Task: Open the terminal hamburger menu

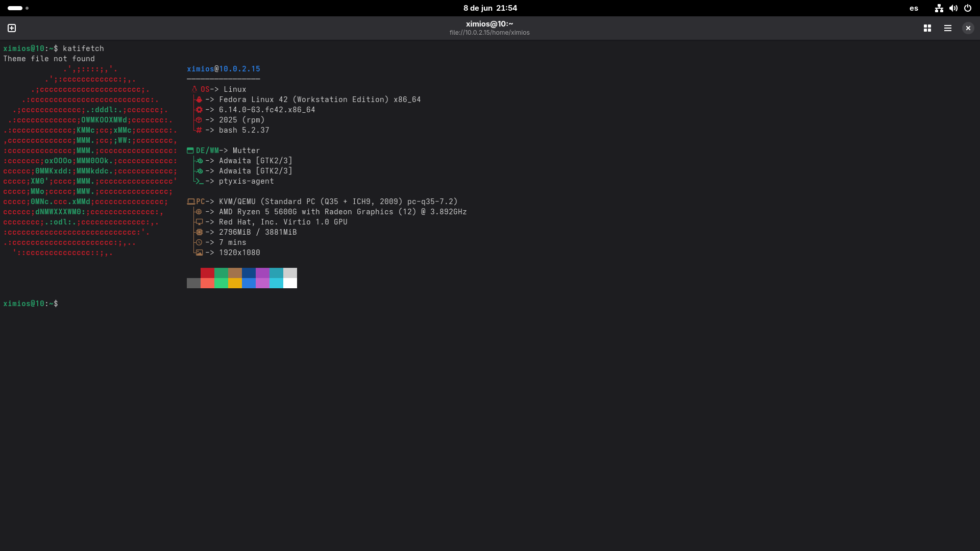Action: point(948,28)
